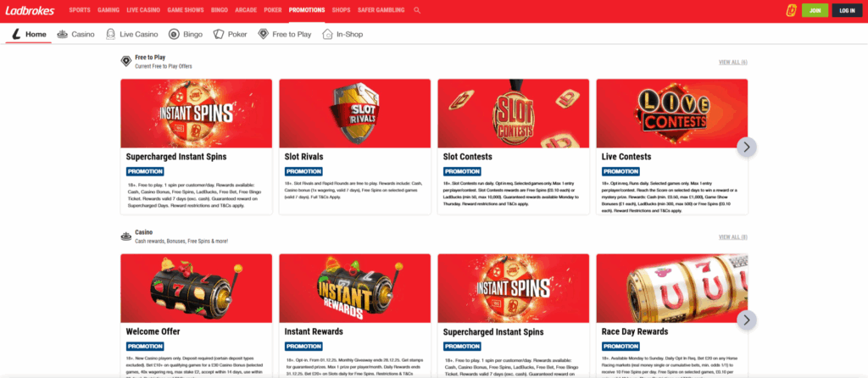Open the Slot Contests banner image
The image size is (868, 378).
[x=513, y=114]
